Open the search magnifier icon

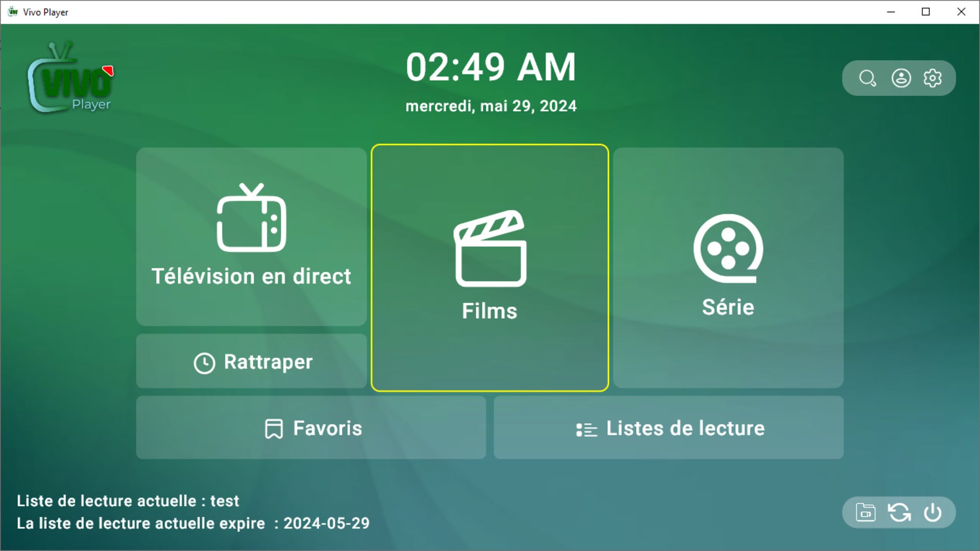pyautogui.click(x=867, y=78)
